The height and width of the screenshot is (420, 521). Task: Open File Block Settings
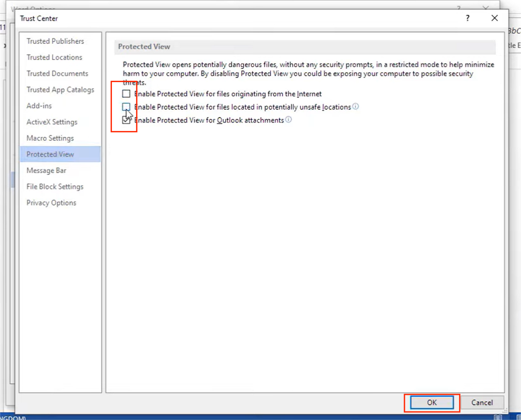click(55, 186)
